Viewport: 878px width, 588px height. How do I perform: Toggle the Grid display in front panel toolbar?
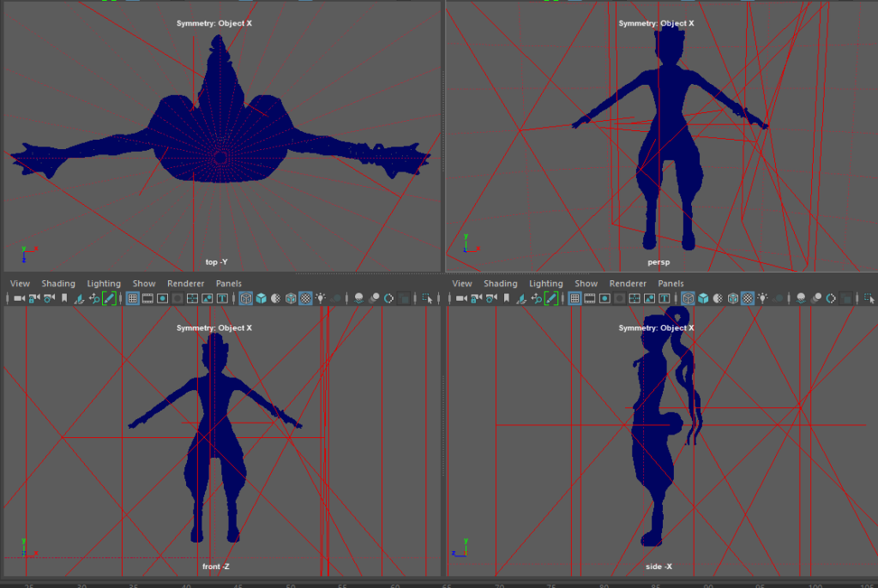pos(133,298)
